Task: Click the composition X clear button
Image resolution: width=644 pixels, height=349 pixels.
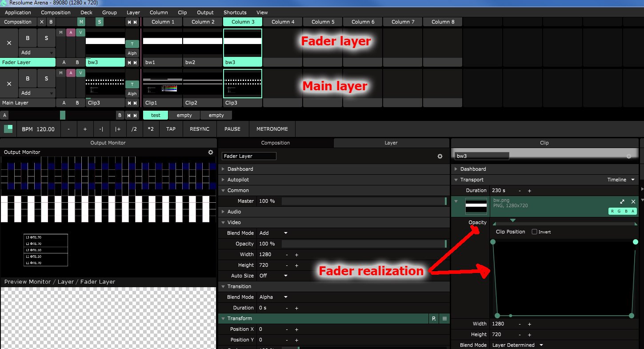Action: (x=42, y=22)
